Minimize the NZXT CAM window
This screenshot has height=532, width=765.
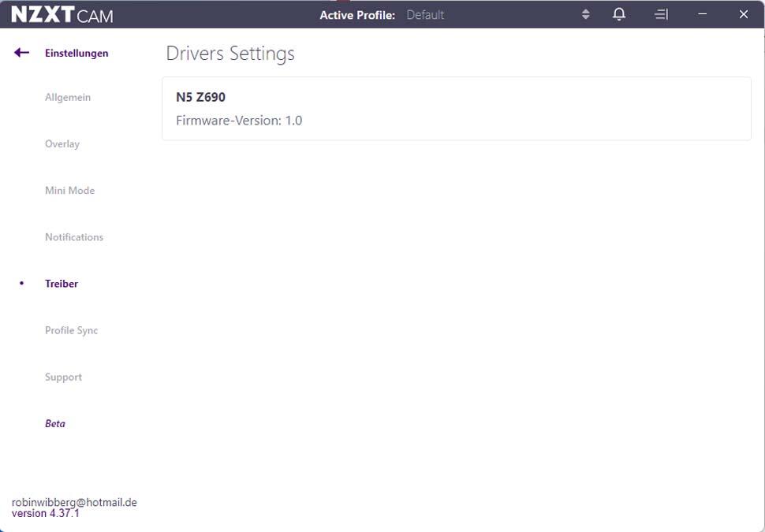[702, 14]
